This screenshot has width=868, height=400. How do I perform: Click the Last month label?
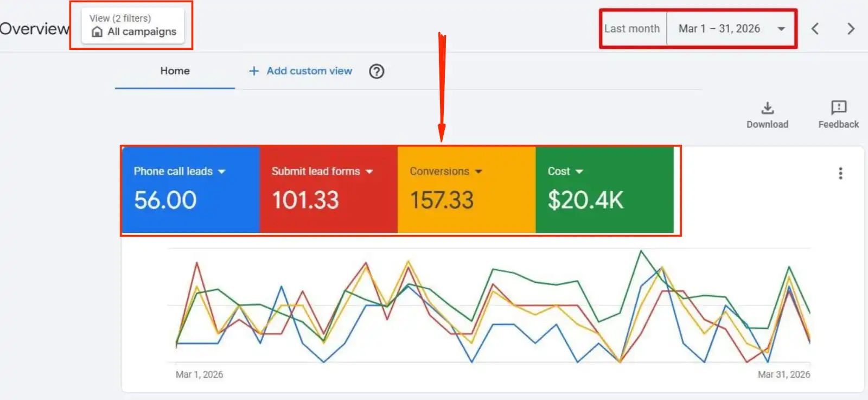(632, 29)
